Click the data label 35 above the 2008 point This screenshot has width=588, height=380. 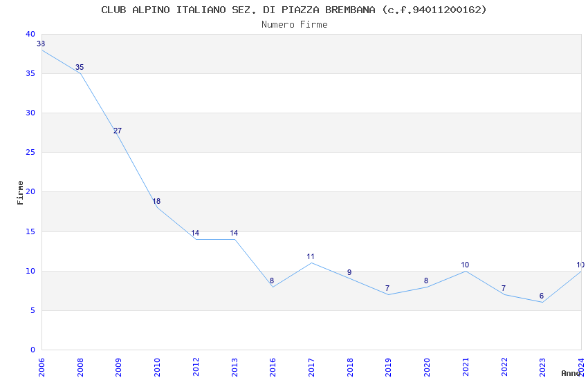pyautogui.click(x=80, y=68)
